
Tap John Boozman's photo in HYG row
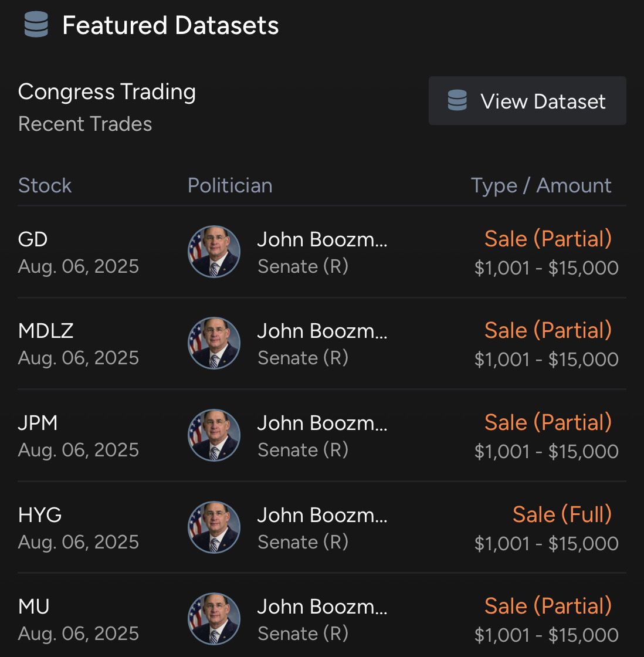pos(214,527)
